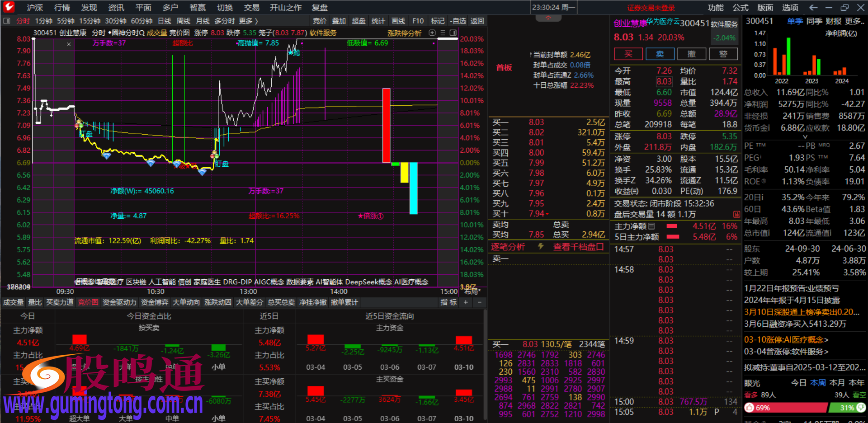Click the red 买 buy button
Viewport: 868px width, 423px height.
click(628, 54)
